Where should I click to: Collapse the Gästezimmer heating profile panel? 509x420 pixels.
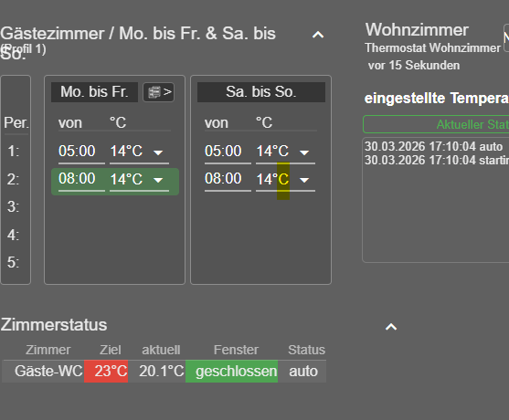pyautogui.click(x=318, y=35)
